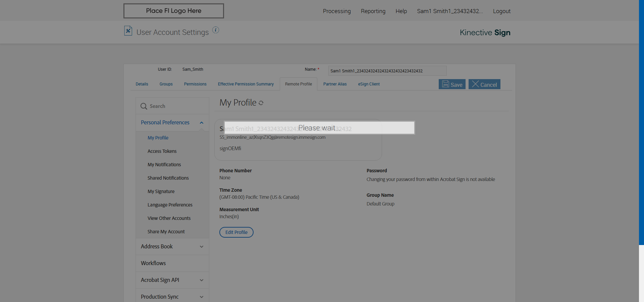Click the signOEMfi text in profile card
This screenshot has width=644, height=302.
(230, 148)
